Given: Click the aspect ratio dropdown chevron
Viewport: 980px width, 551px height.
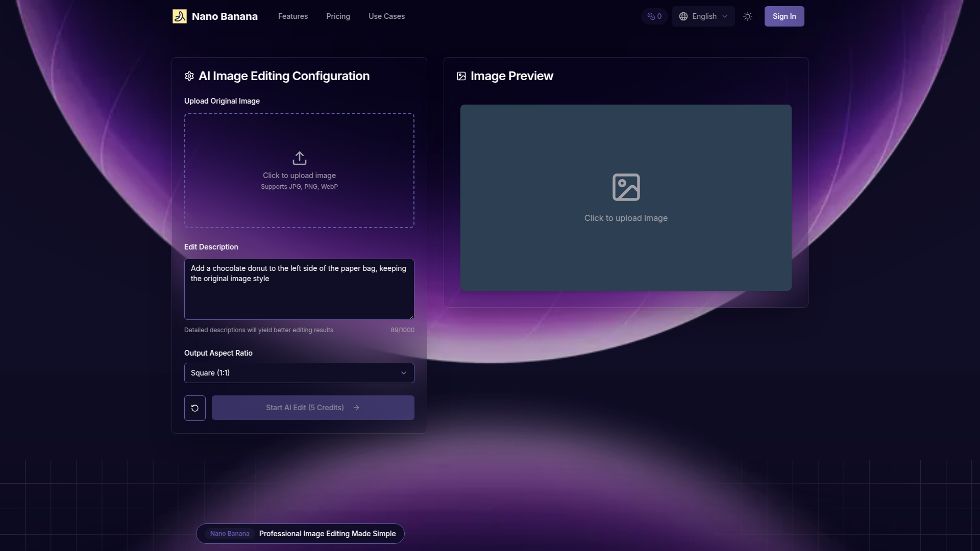Looking at the screenshot, I should pyautogui.click(x=404, y=373).
